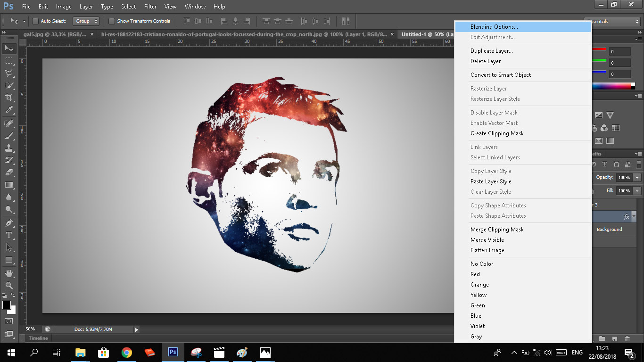This screenshot has width=644, height=362.
Task: Select the Crop tool
Action: [x=9, y=98]
